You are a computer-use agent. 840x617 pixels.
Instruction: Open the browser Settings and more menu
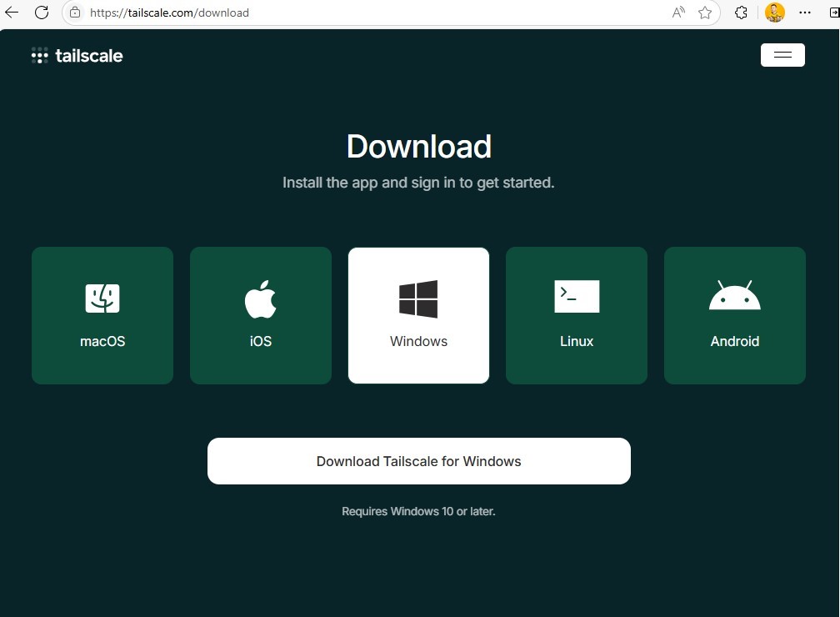[x=805, y=13]
